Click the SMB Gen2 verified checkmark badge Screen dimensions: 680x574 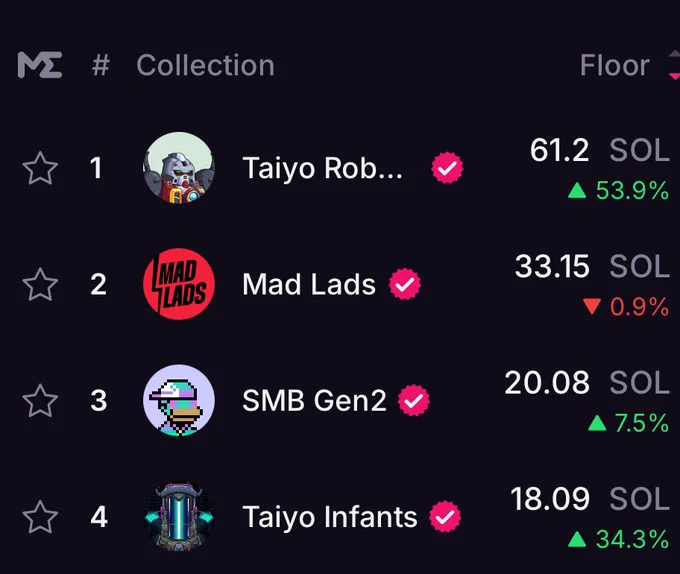point(414,400)
